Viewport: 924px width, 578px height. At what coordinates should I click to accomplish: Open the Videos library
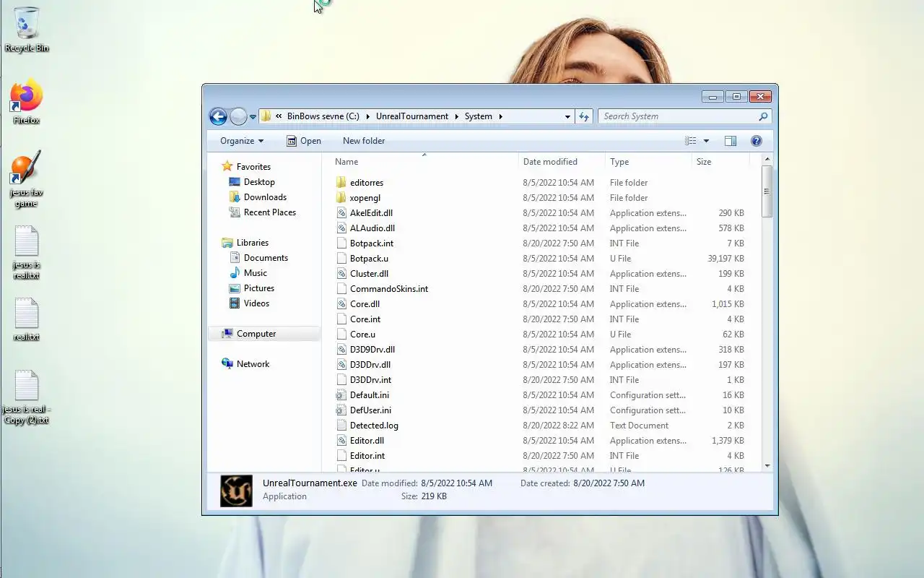(x=249, y=303)
